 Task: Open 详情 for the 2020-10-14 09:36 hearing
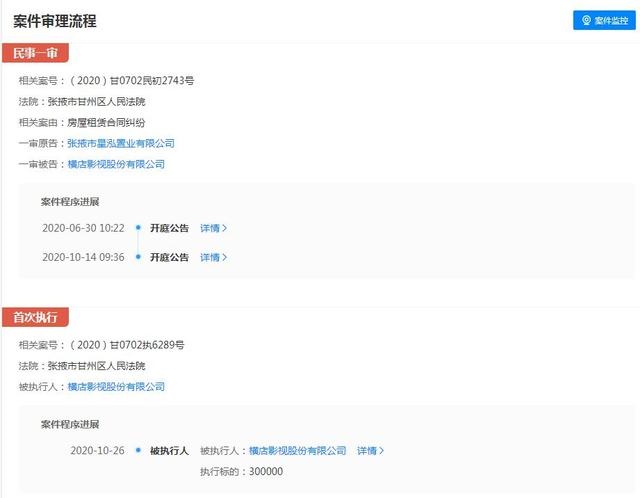coord(213,257)
